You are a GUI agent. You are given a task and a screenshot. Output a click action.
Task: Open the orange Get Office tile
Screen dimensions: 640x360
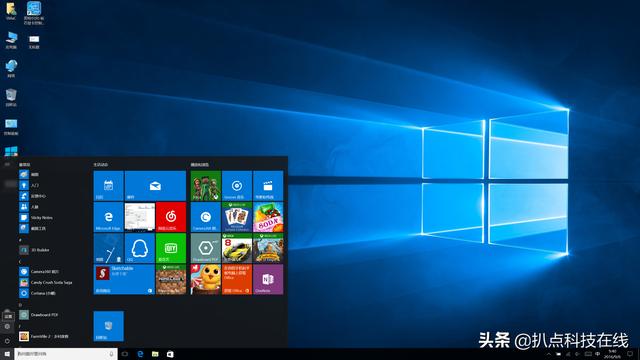click(237, 279)
